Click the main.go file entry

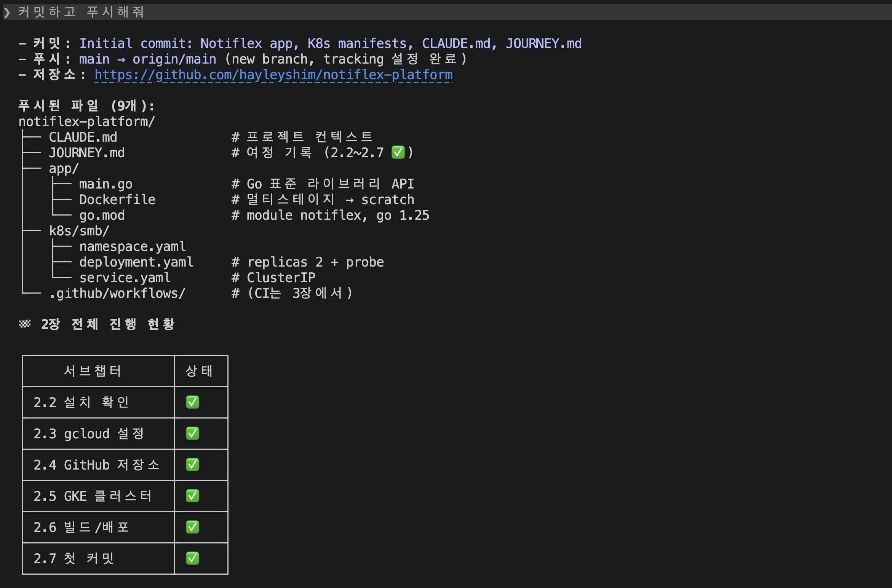106,184
